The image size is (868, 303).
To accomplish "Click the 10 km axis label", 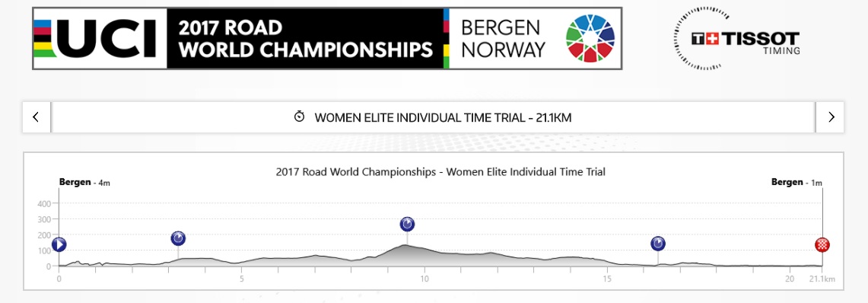I will coord(424,279).
